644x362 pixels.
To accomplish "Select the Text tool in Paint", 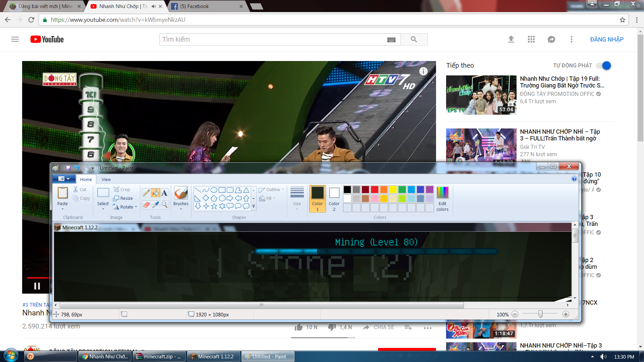I will tap(164, 193).
